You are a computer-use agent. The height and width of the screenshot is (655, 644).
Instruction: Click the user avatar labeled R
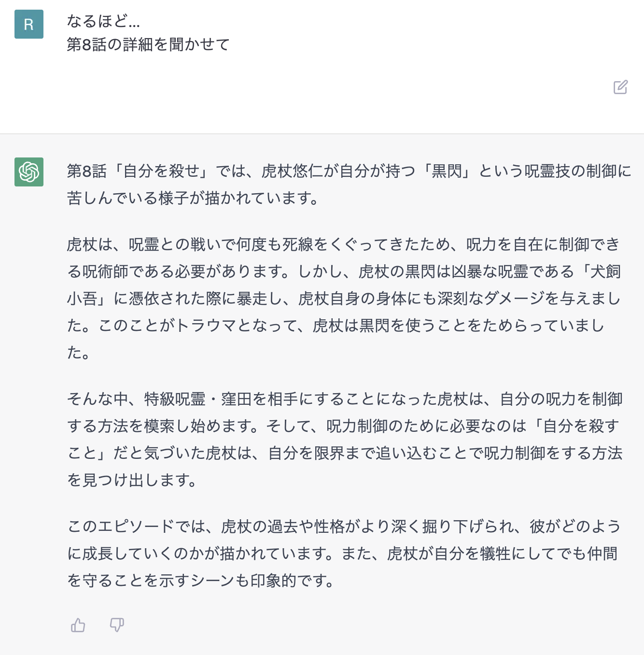[29, 24]
